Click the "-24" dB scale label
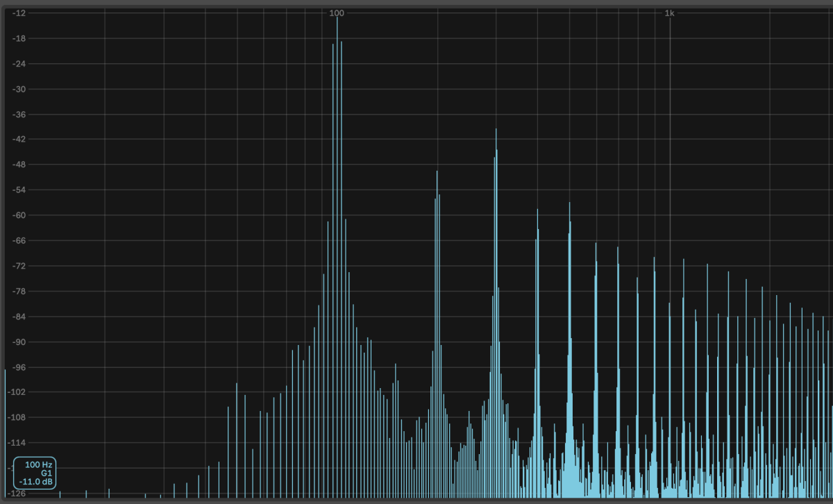Viewport: 833px width, 504px height. tap(19, 64)
